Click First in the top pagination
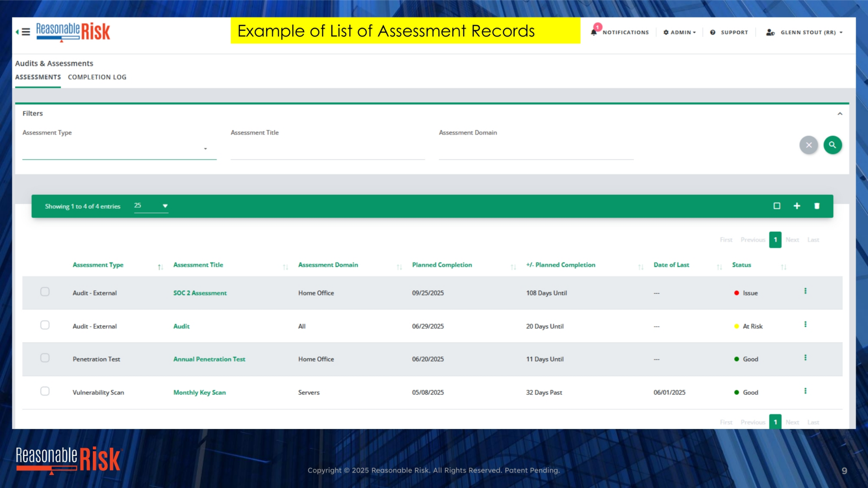The image size is (868, 488). click(x=726, y=240)
